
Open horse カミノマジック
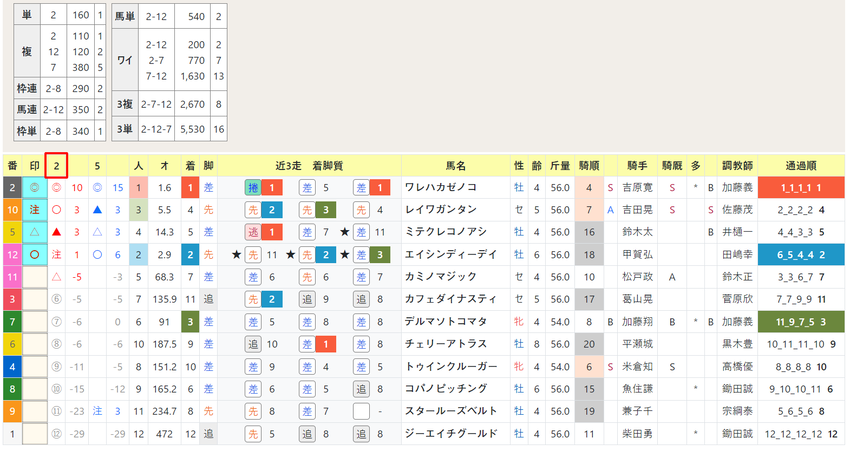click(x=441, y=277)
